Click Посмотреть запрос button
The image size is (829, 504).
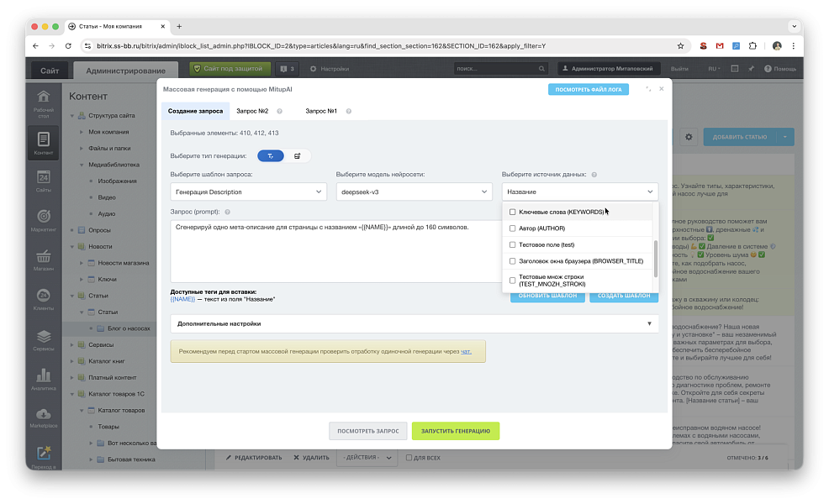coord(368,431)
